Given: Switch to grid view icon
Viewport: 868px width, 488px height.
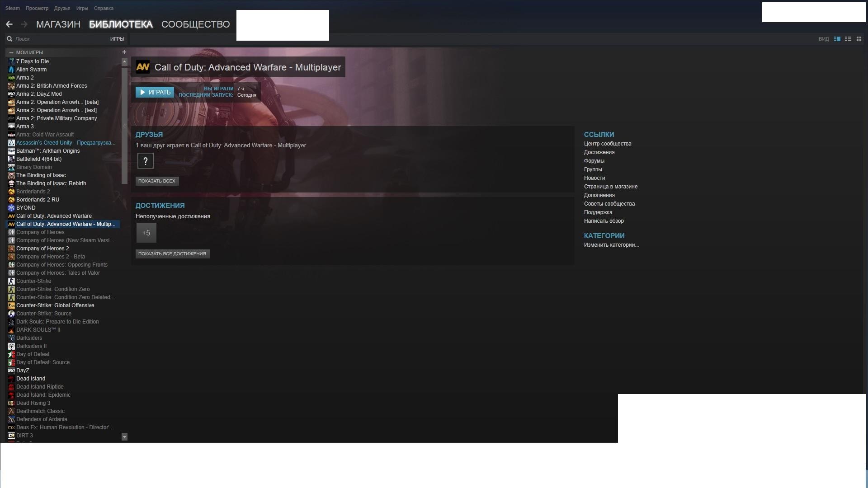Looking at the screenshot, I should [x=859, y=39].
